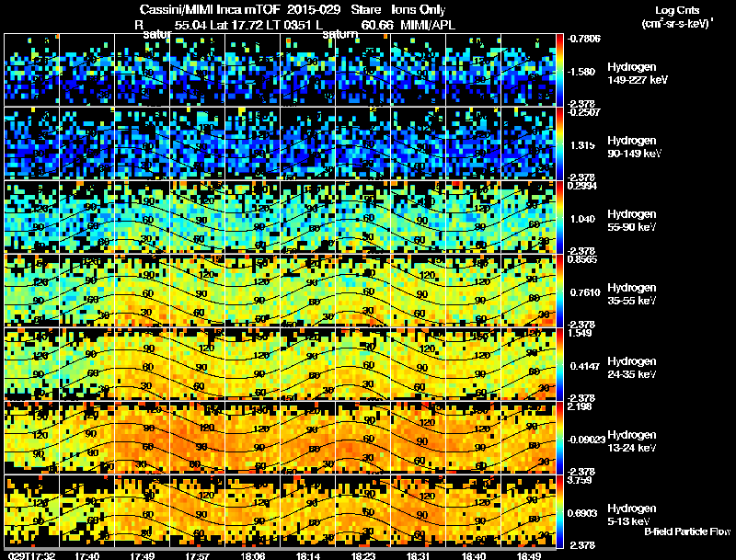This screenshot has width=736, height=560.
Task: Click the 'Ions Only' text in the title
Action: coord(419,9)
